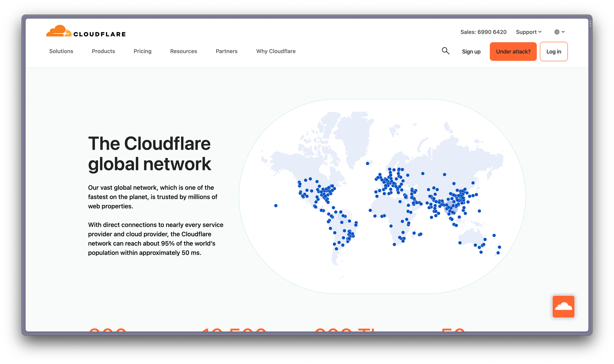Image resolution: width=614 pixels, height=364 pixels.
Task: Click the browser window scrollbar handle
Action: tap(590, 23)
